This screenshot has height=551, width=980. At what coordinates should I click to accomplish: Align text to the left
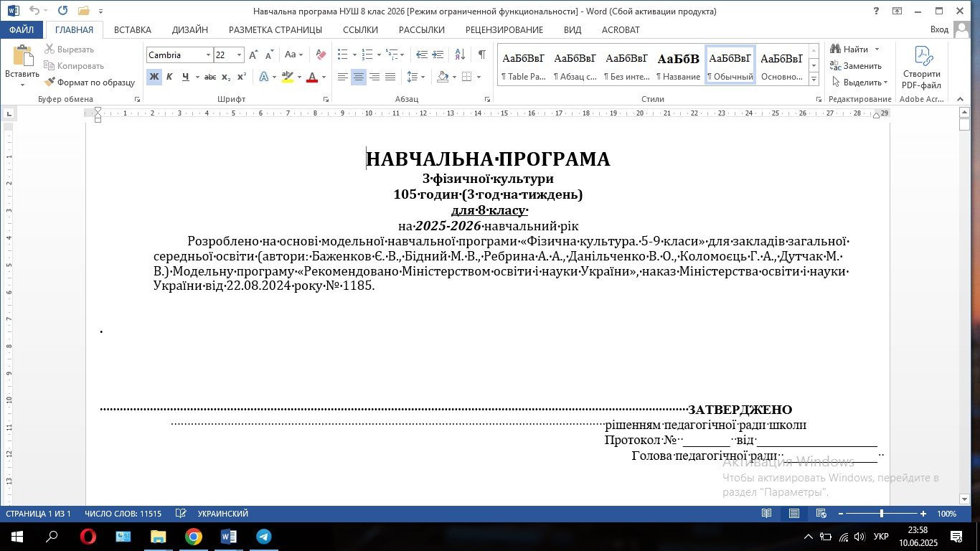[343, 77]
